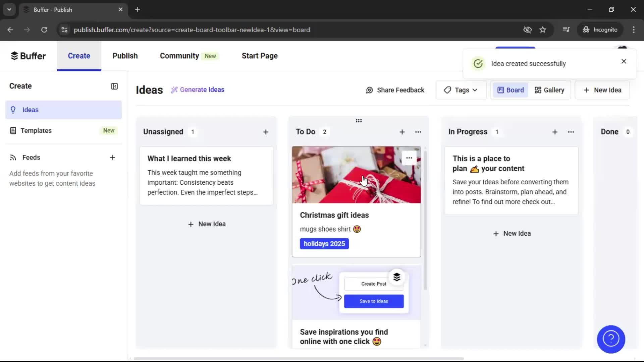
Task: Select the Ideas lightbulb icon in sidebar
Action: point(13,110)
